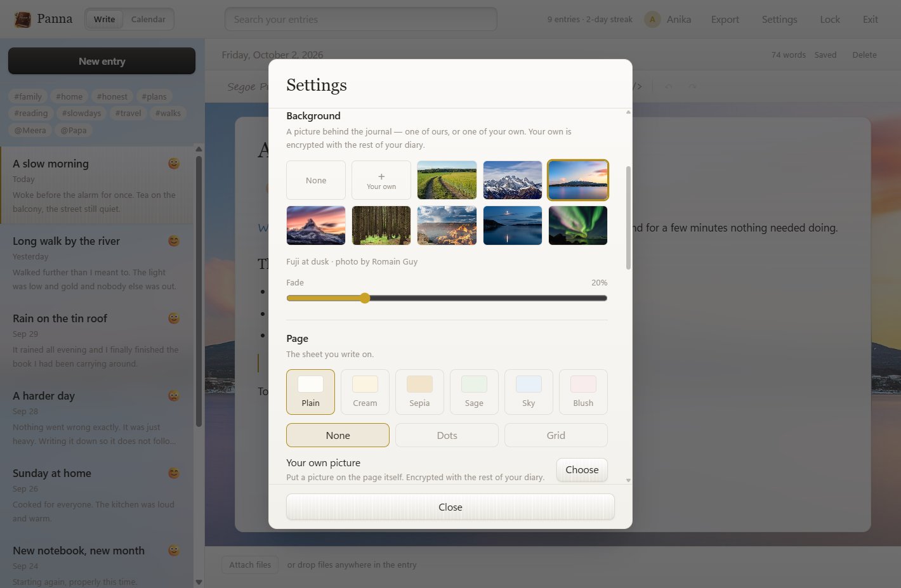Choose the green aurora background
Screen dimensions: 901x588
click(x=578, y=225)
